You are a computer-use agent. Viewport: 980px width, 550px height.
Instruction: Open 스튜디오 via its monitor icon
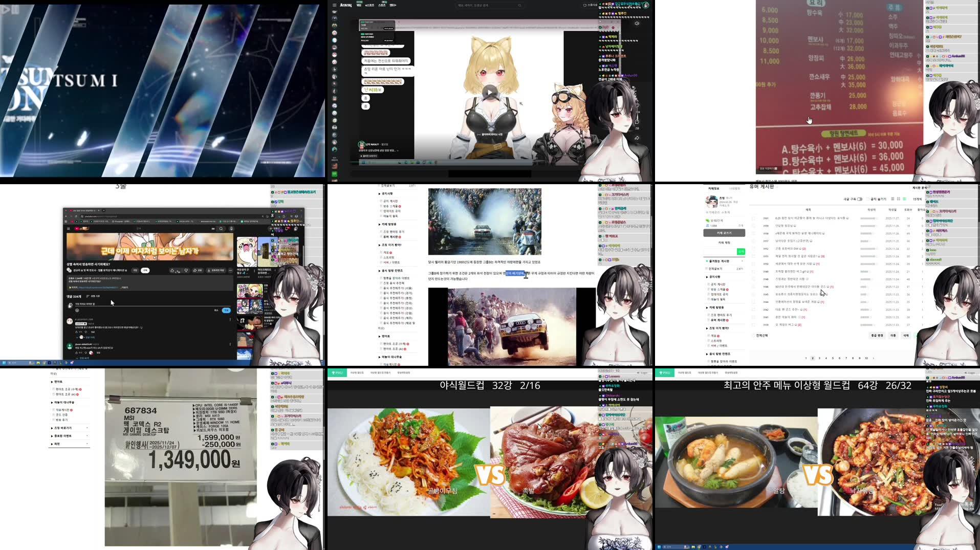click(584, 5)
